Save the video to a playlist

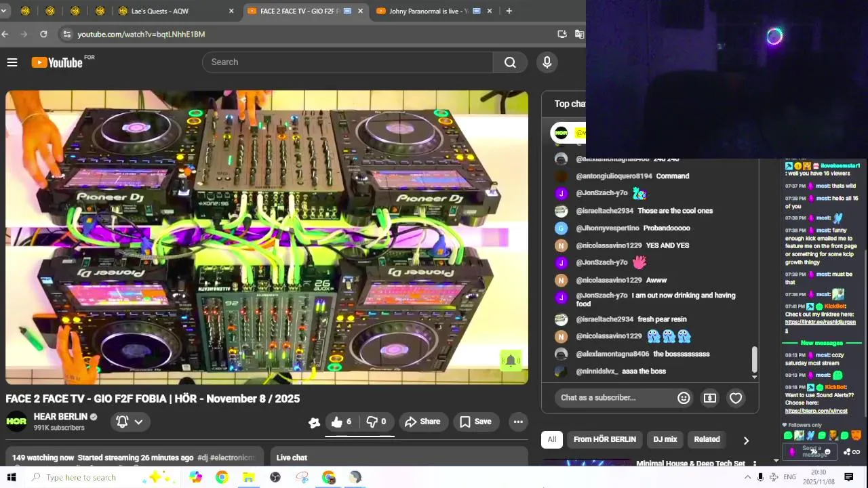475,422
